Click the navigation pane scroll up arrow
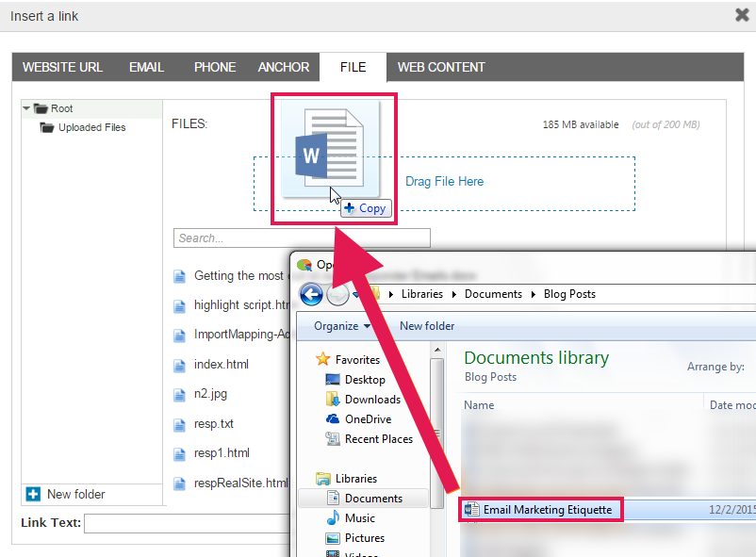 pos(436,350)
